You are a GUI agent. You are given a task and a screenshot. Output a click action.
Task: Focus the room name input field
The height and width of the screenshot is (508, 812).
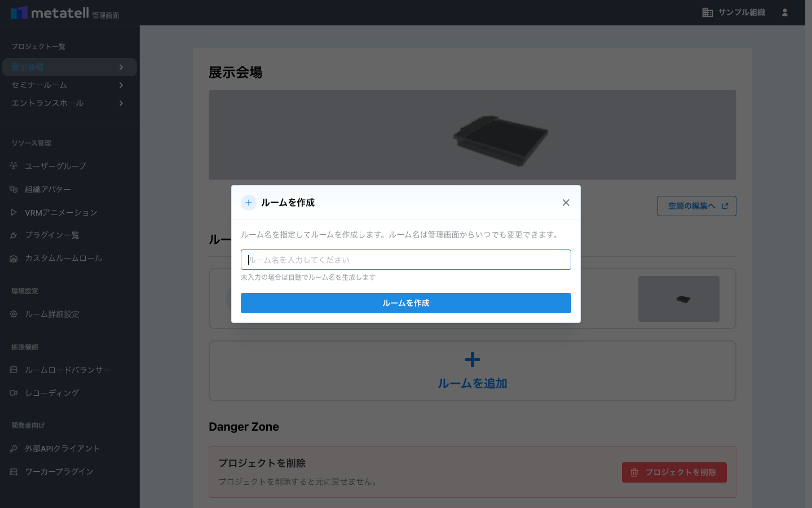406,260
